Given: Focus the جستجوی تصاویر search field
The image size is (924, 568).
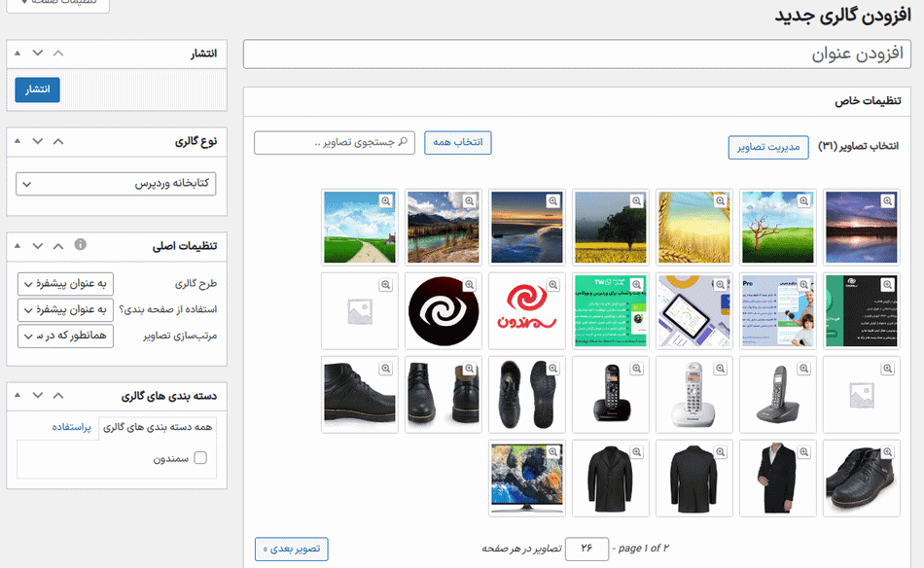Looking at the screenshot, I should coord(335,143).
